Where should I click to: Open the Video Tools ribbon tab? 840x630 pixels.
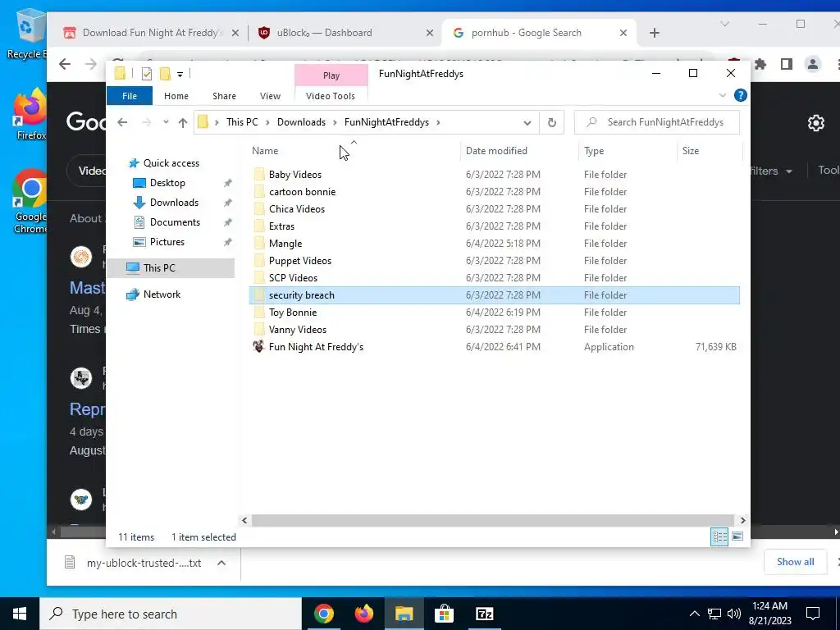331,96
